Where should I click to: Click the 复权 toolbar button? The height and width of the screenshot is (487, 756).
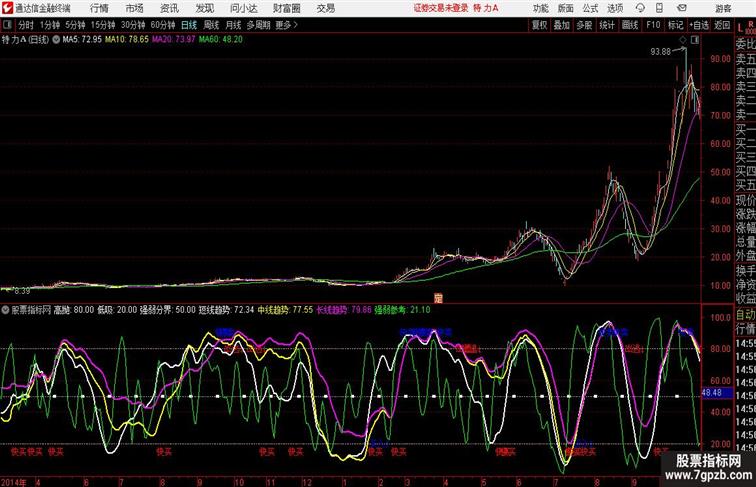540,25
